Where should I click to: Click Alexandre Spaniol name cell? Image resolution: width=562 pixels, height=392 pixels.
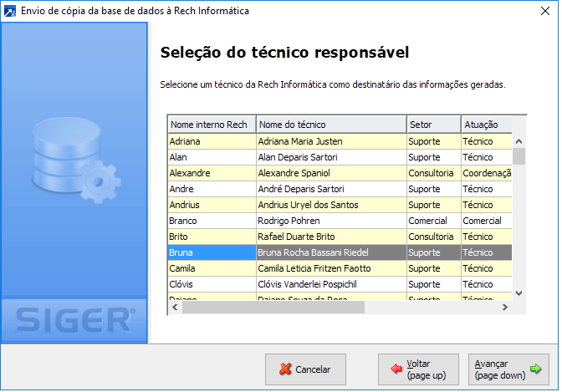point(331,173)
